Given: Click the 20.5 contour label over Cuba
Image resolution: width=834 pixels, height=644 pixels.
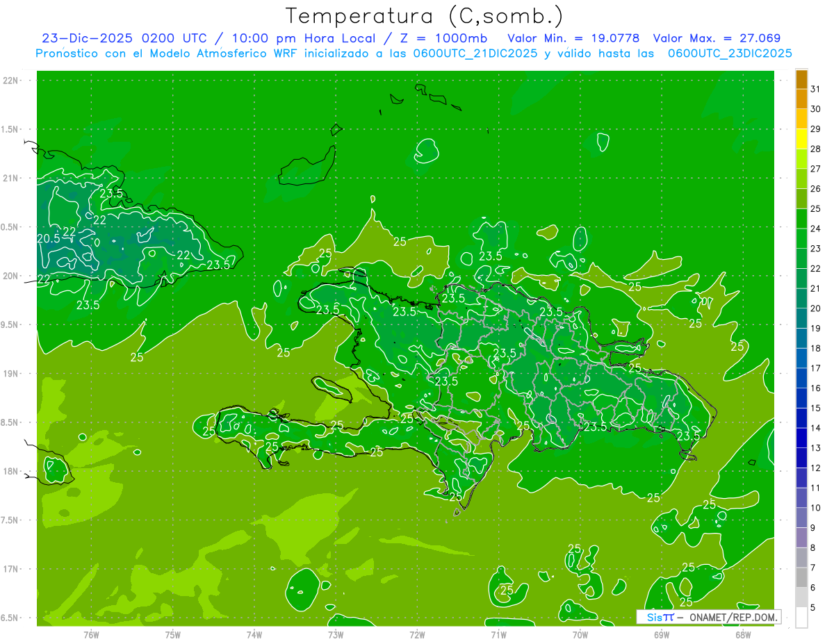Looking at the screenshot, I should click(x=47, y=238).
